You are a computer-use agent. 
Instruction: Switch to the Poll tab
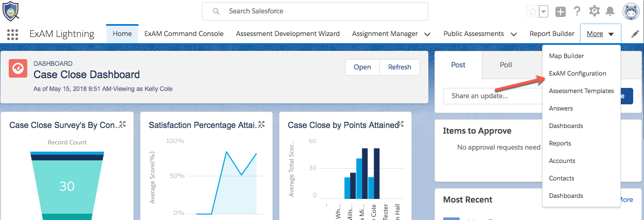click(506, 65)
